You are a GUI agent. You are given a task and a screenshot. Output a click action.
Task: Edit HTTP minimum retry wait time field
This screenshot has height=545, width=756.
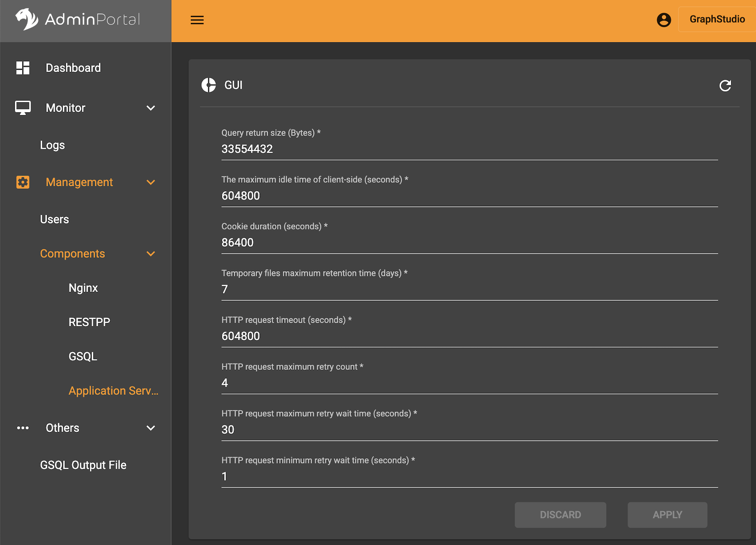point(470,477)
